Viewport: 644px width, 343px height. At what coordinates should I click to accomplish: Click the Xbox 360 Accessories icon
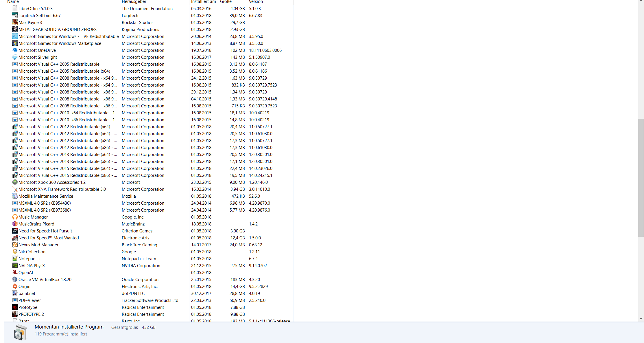15,182
